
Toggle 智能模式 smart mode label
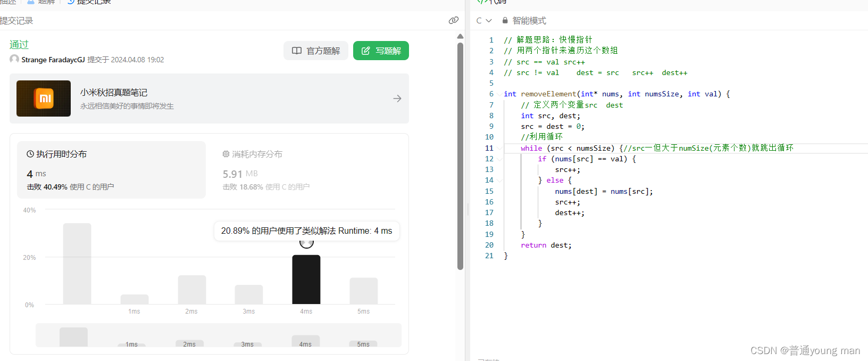[529, 20]
